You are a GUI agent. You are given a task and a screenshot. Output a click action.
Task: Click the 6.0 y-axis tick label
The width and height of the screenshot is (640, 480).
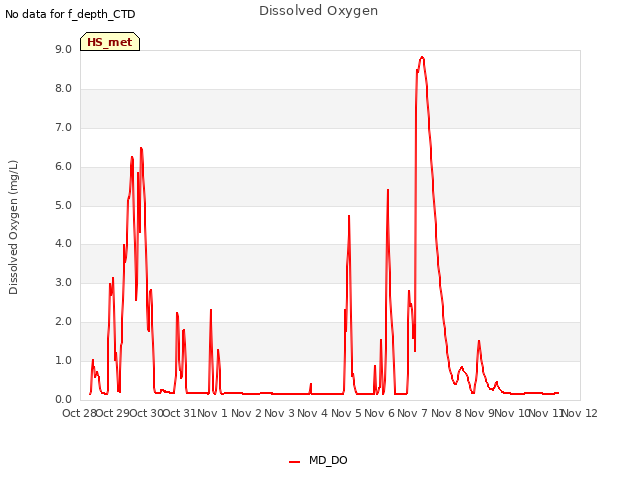[x=63, y=166]
